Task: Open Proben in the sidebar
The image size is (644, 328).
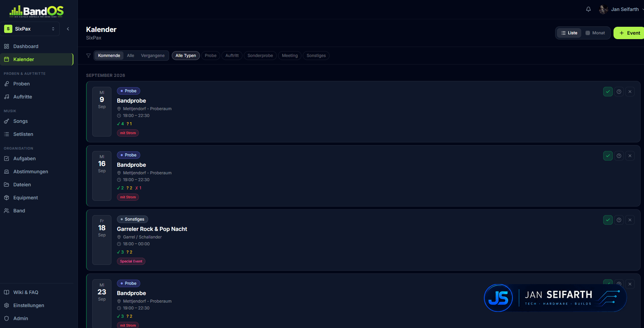Action: 37,84
